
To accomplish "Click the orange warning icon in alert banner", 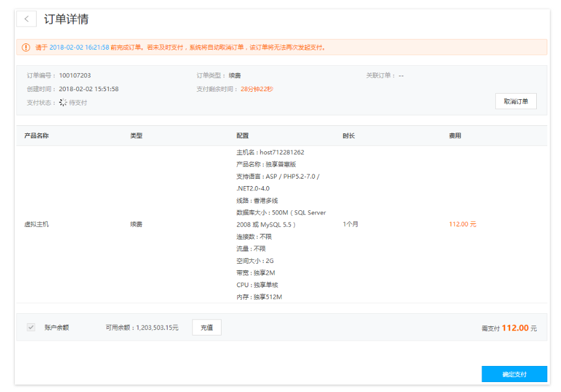I will pos(25,47).
